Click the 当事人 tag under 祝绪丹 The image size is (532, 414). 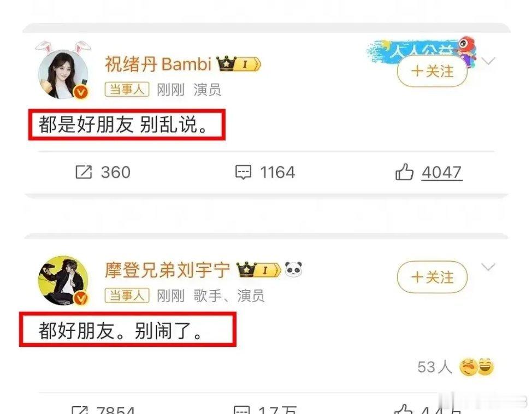(127, 89)
